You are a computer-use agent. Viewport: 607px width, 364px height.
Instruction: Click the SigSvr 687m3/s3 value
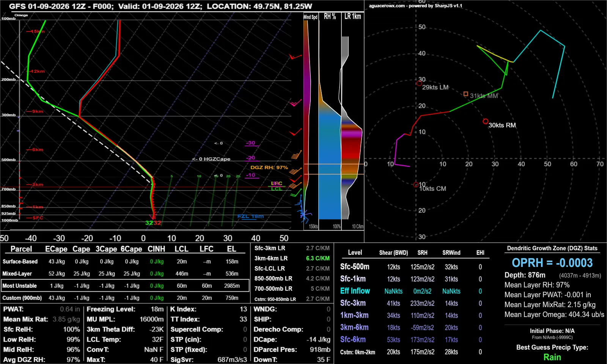click(x=232, y=359)
